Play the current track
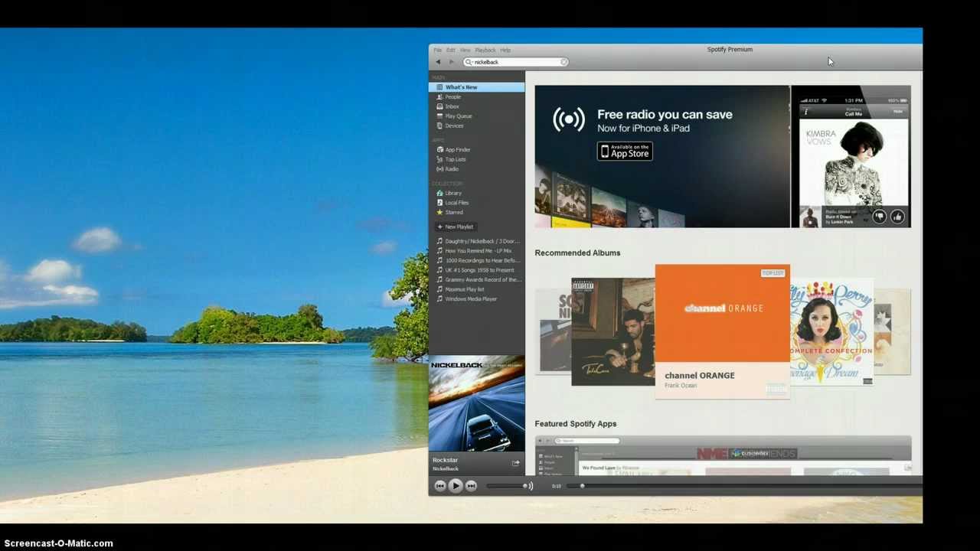The width and height of the screenshot is (980, 551). [456, 485]
